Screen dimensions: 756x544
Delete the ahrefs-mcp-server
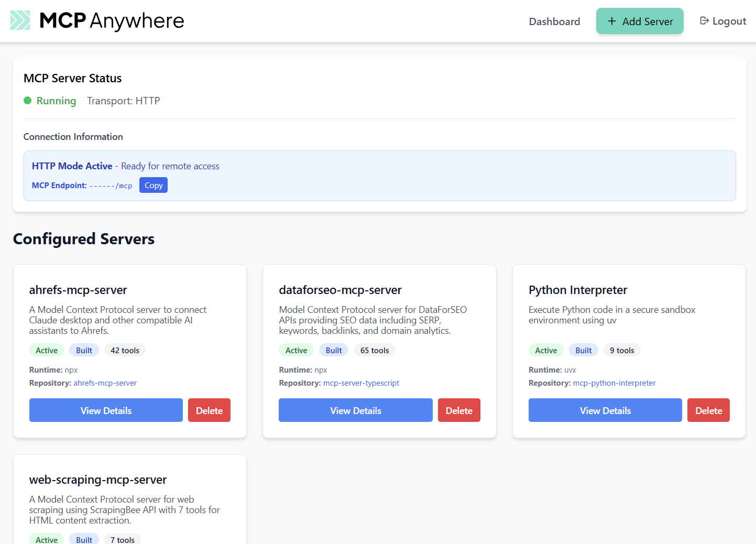(x=209, y=410)
